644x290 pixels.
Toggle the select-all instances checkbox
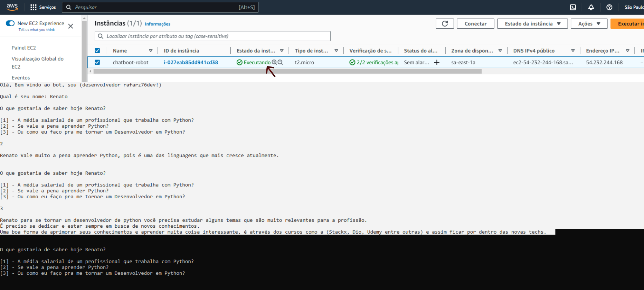[97, 51]
